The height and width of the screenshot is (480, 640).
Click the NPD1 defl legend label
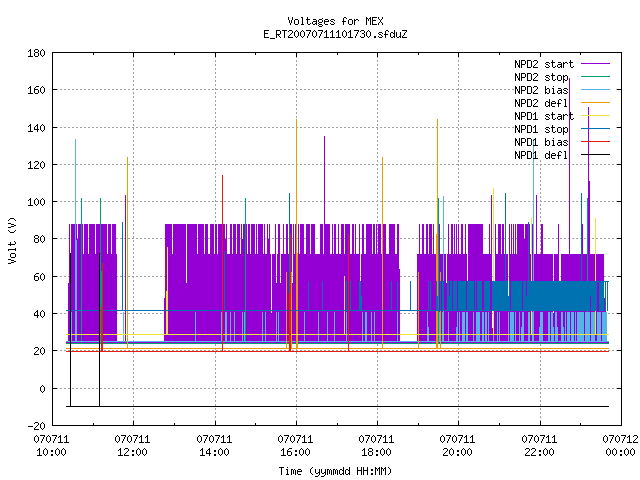[541, 155]
